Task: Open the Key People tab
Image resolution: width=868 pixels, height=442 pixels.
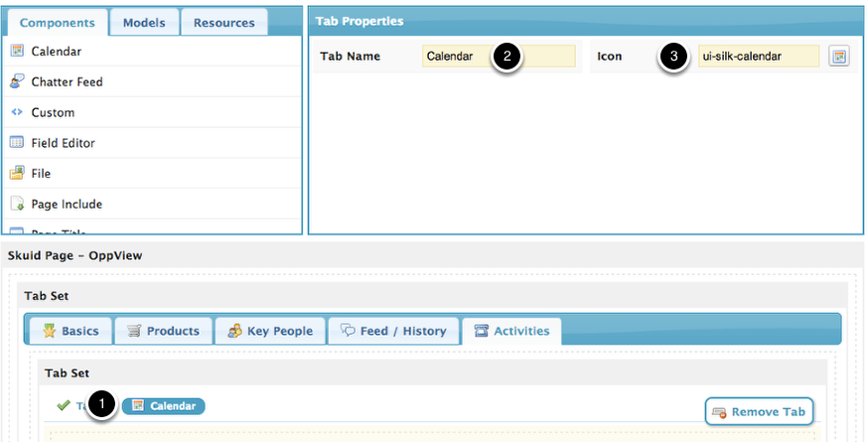Action: 268,331
